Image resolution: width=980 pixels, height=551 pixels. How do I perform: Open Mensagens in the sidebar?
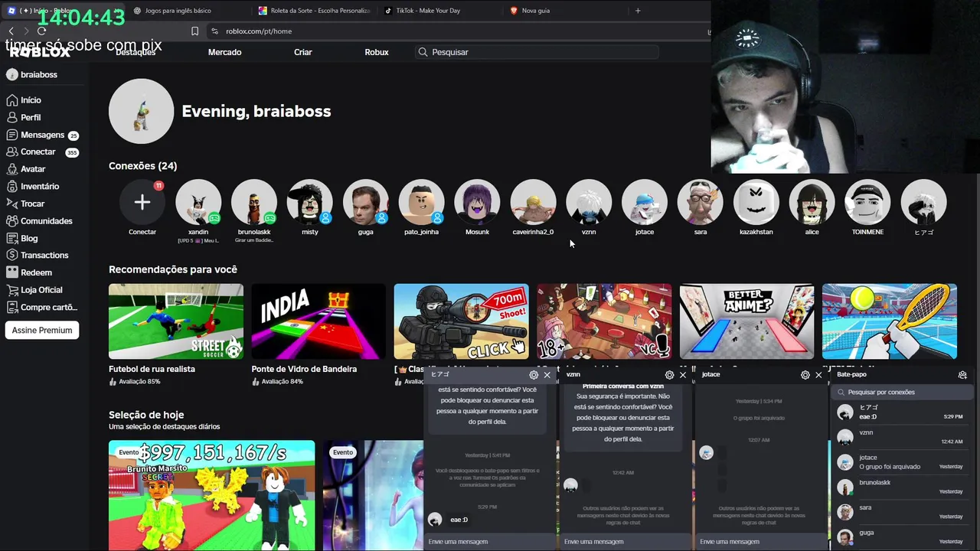click(x=42, y=135)
